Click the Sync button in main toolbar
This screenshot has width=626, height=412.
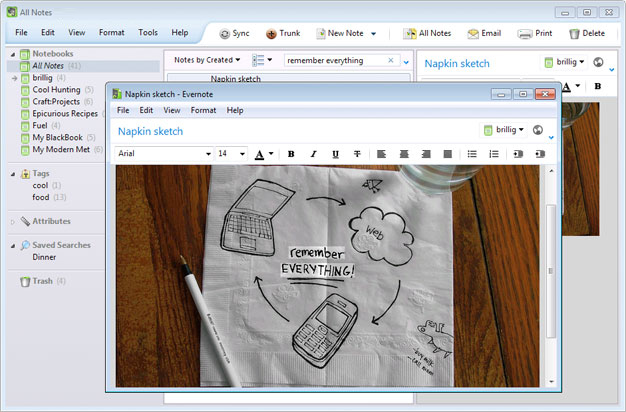point(235,33)
